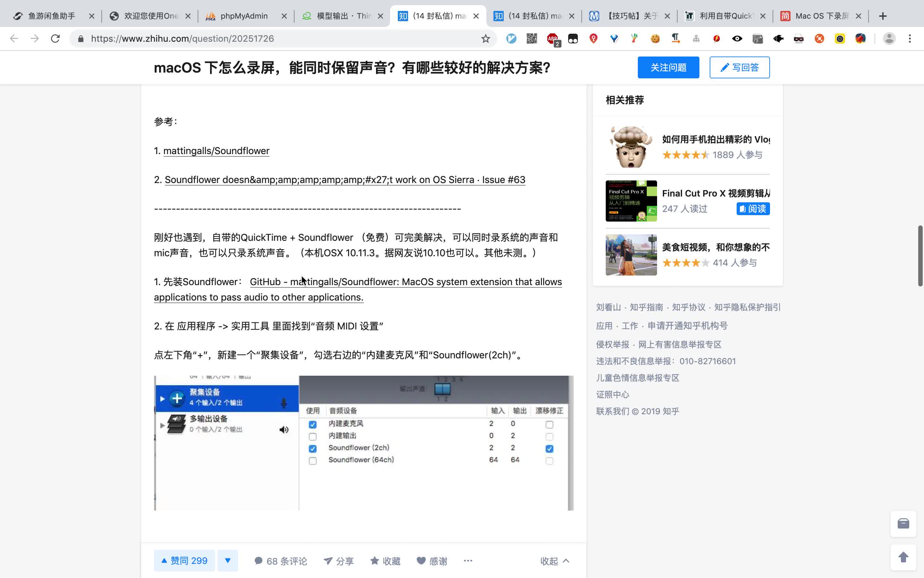Image resolution: width=924 pixels, height=578 pixels.
Task: Click the 阅读 button for Final Cut Pro X
Action: pyautogui.click(x=753, y=209)
